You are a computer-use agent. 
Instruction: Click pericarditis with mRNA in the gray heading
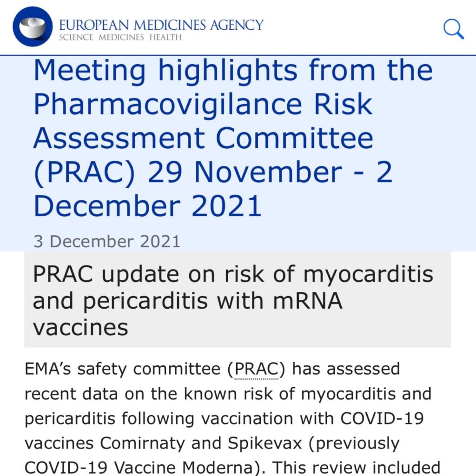187,301
